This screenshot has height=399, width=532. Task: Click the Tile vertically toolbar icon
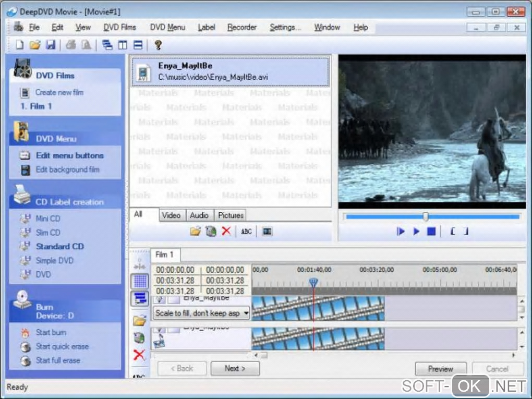[x=123, y=45]
